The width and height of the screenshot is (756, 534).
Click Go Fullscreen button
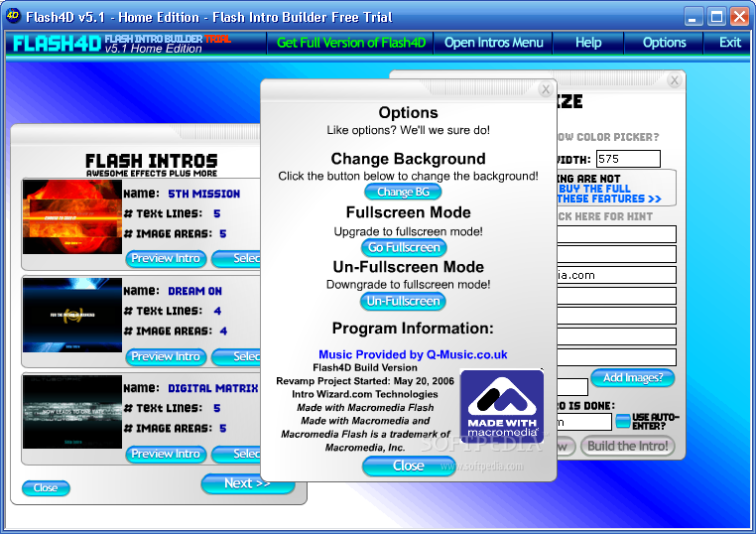pyautogui.click(x=404, y=247)
